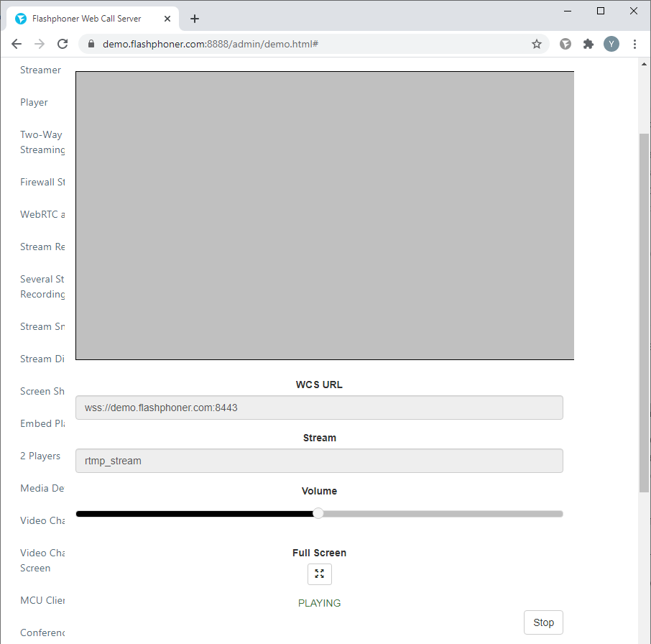
Task: Open the browser extensions puzzle icon
Action: click(x=588, y=44)
